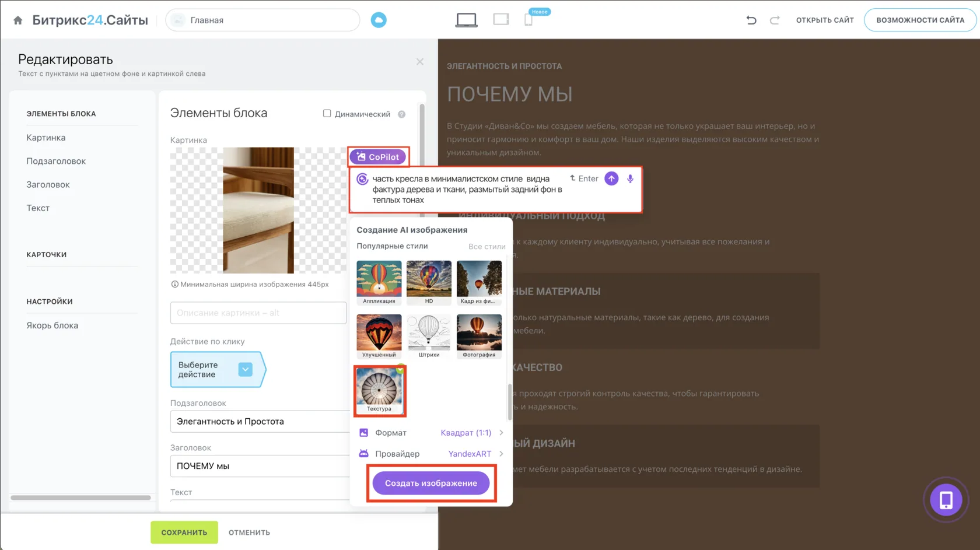
Task: Undo last change with arrow icon
Action: coord(751,20)
